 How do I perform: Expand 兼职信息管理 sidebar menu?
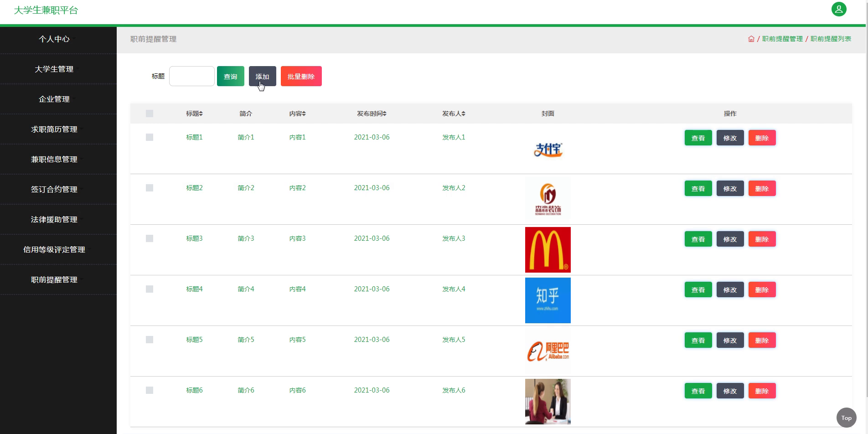[x=58, y=160]
